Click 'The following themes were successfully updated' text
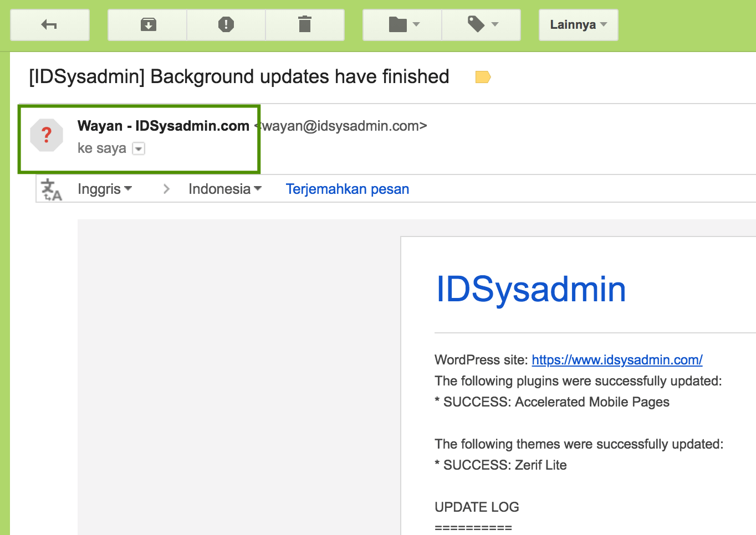The height and width of the screenshot is (535, 756). click(579, 444)
